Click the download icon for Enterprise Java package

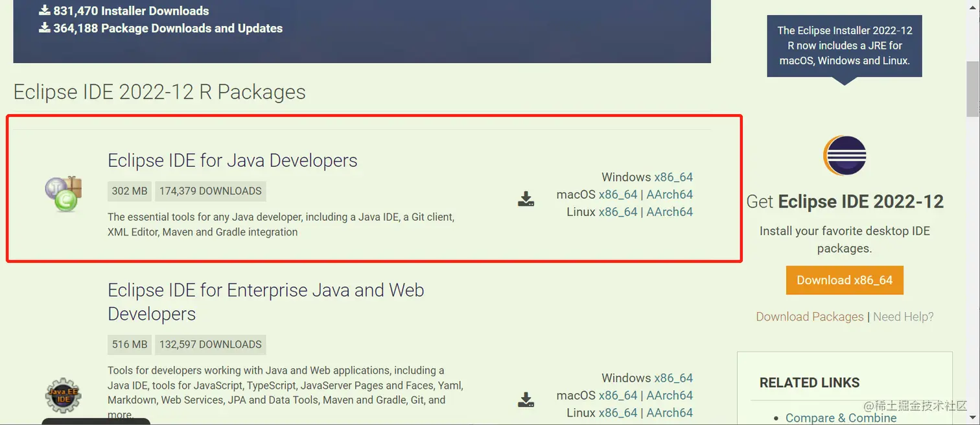[x=526, y=400]
